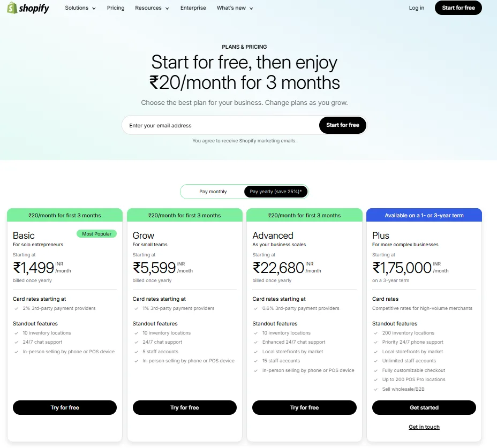The width and height of the screenshot is (497, 448).
Task: Click Get in touch under Plus plan
Action: tap(424, 427)
